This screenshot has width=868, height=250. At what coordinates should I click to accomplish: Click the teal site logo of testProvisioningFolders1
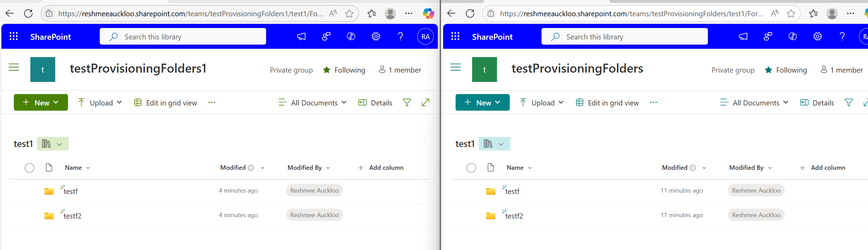coord(43,70)
